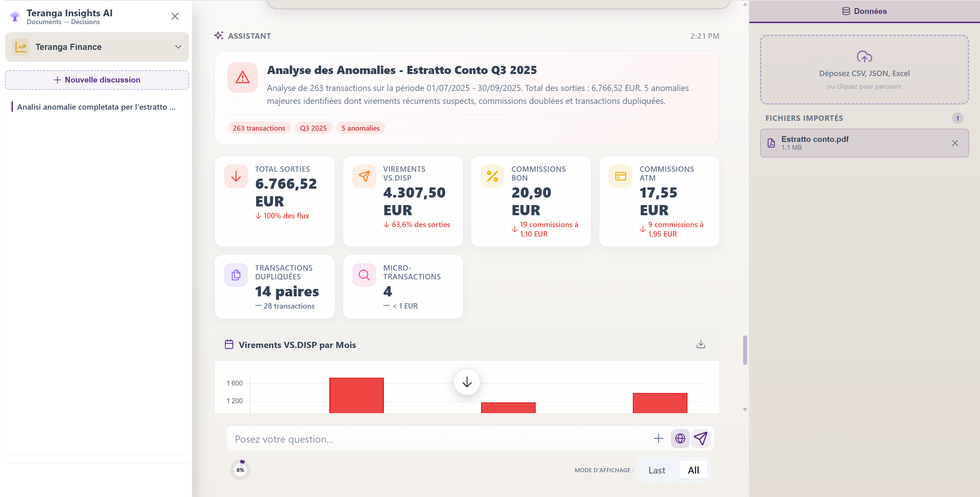Select the Estratto conto.pdf file row
The width and height of the screenshot is (980, 497).
[x=864, y=143]
